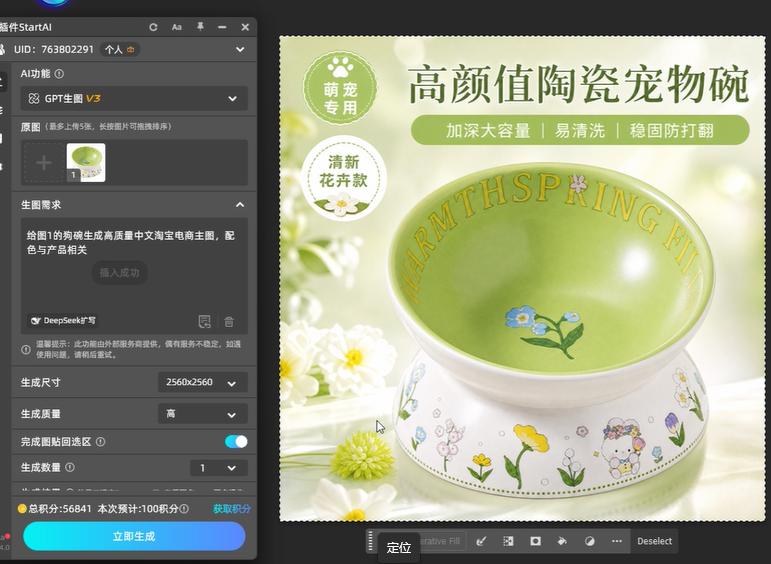Pin the StartAI plugin panel
The height and width of the screenshot is (564, 771).
(200, 27)
